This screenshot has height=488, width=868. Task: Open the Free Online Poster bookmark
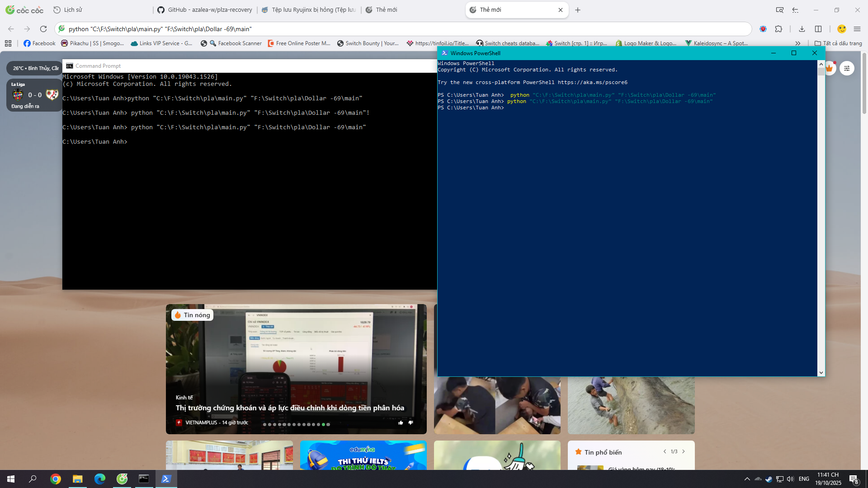tap(299, 43)
